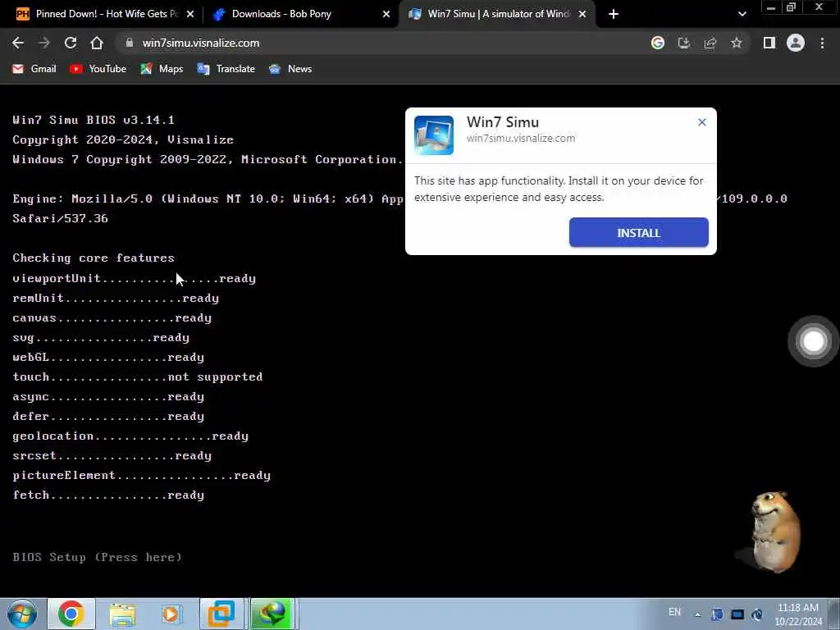Screen dimensions: 840x630
Task: Open Windows Explorer from taskbar
Action: coord(123,614)
